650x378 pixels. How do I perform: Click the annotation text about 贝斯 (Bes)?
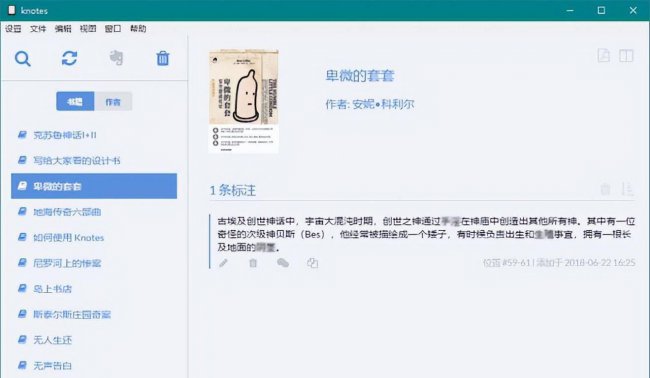(x=426, y=234)
